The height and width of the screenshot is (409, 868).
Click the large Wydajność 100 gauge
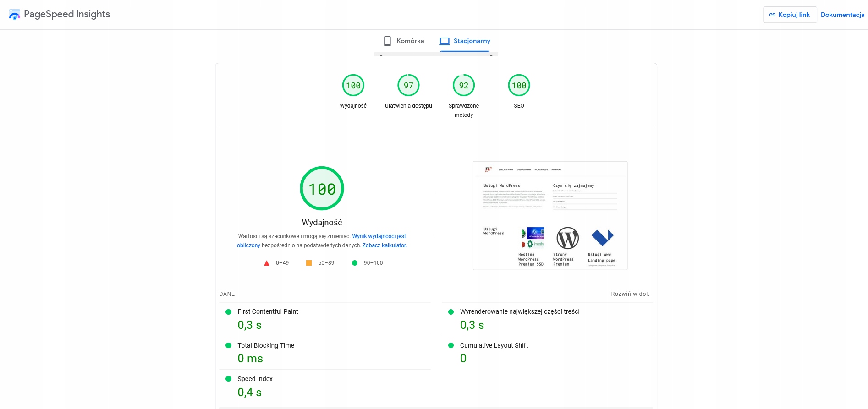322,188
